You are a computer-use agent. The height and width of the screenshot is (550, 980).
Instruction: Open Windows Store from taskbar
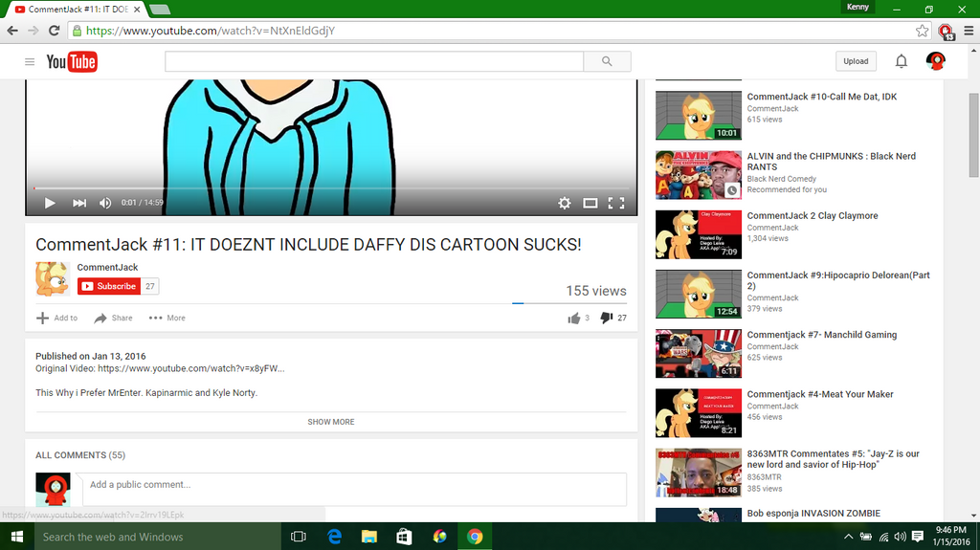click(x=405, y=537)
